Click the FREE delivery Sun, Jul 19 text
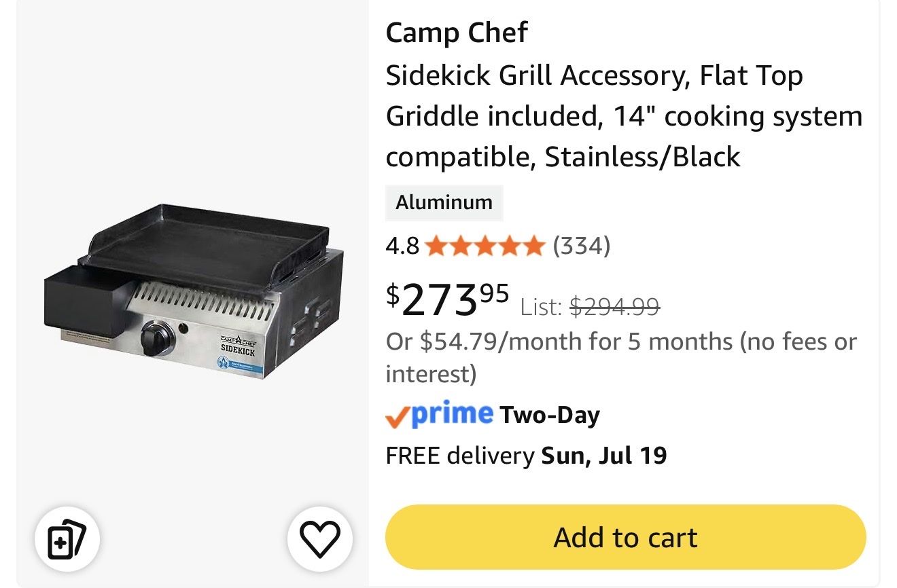The height and width of the screenshot is (588, 897). point(526,455)
